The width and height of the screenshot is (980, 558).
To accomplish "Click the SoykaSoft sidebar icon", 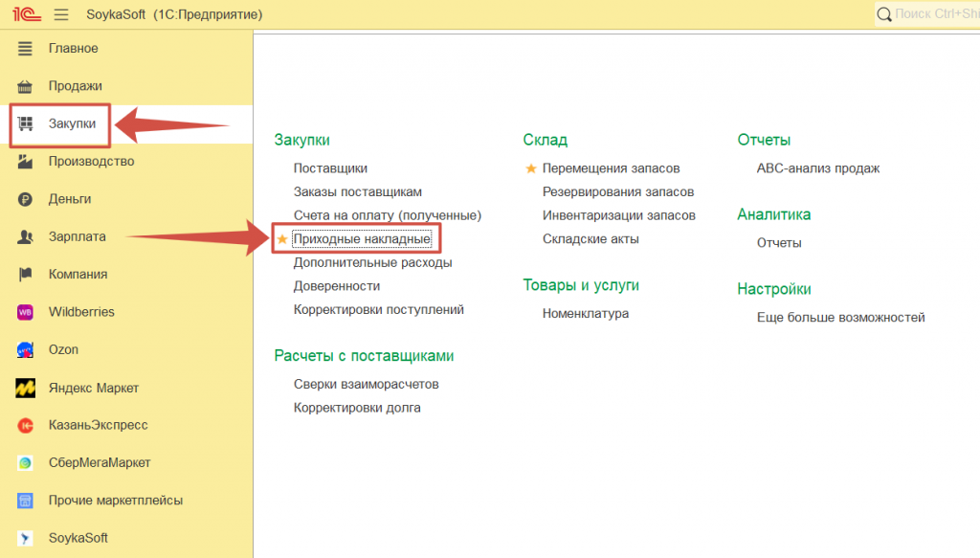I will point(26,538).
